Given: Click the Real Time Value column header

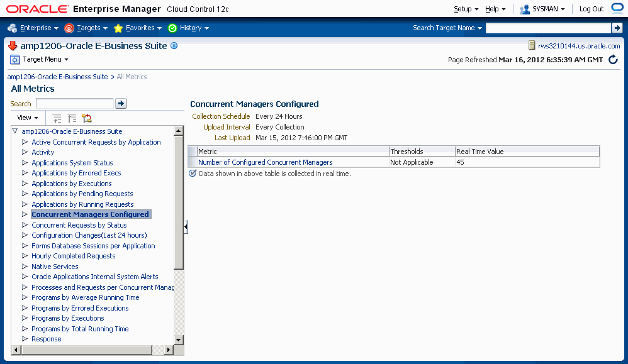Looking at the screenshot, I should pos(527,152).
